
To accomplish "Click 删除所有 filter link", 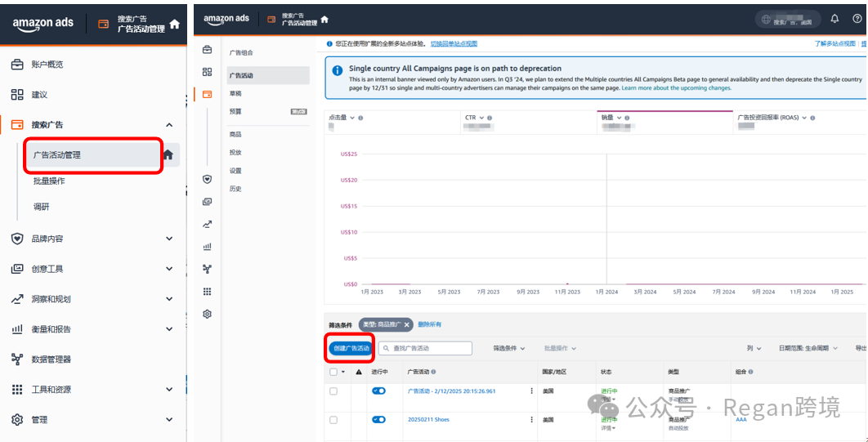I will click(x=430, y=324).
